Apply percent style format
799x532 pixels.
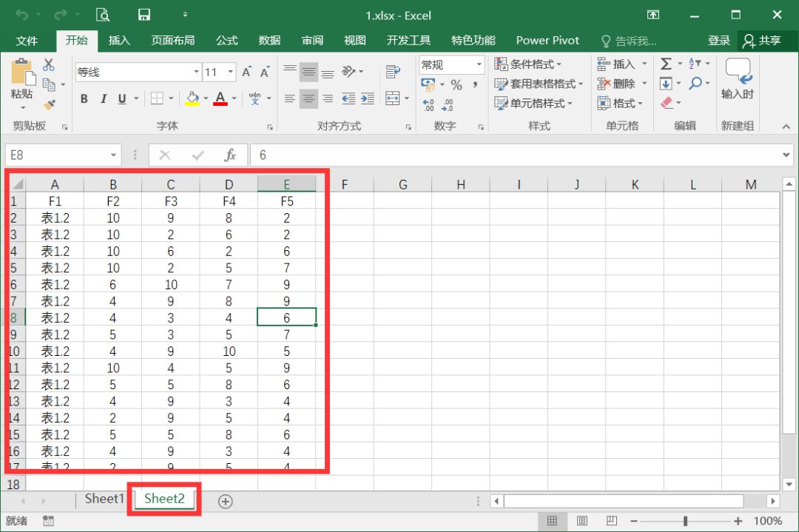[x=456, y=84]
